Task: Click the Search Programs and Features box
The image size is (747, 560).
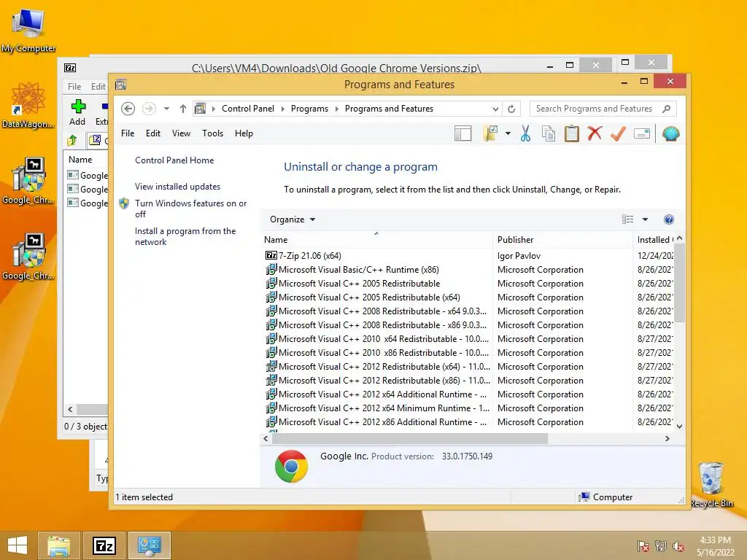Action: coord(594,109)
